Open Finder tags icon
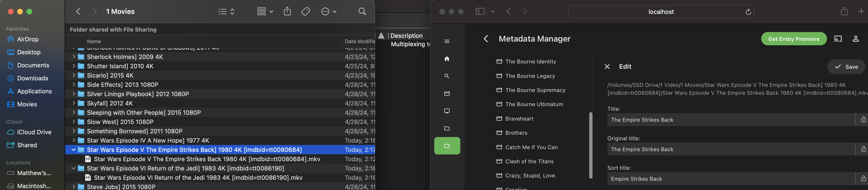 306,11
